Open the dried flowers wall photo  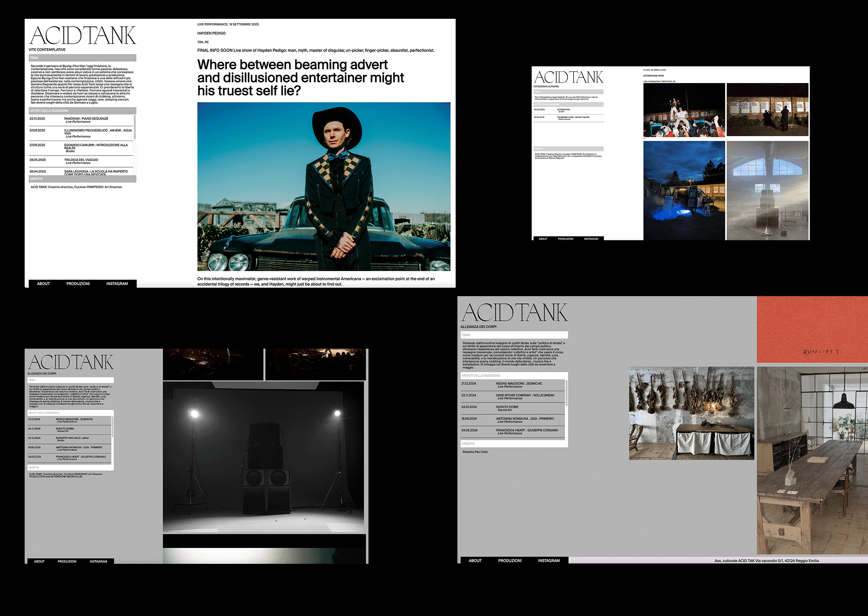691,413
